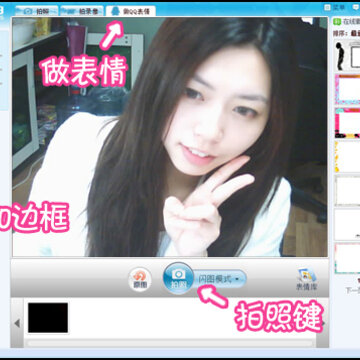The image size is (360, 360).
Task: Click the 排序 sort label in right panel
Action: [340, 34]
